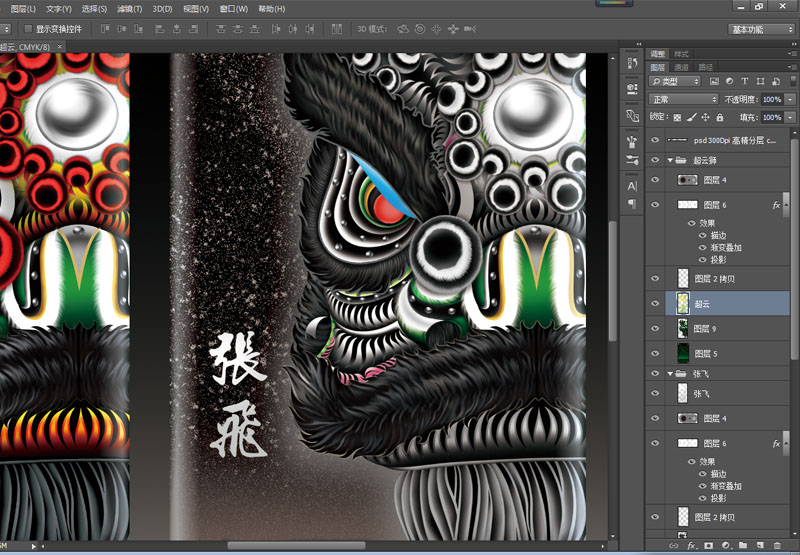
Task: Open the Character panel icon
Action: pos(632,186)
